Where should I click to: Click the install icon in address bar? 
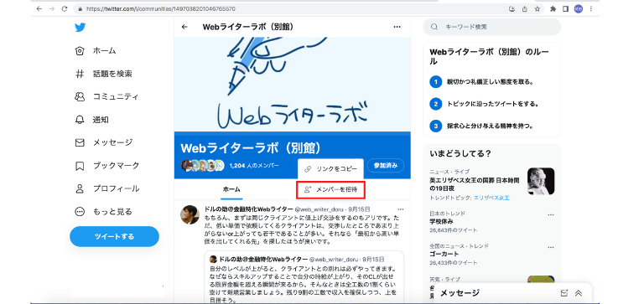[x=512, y=8]
